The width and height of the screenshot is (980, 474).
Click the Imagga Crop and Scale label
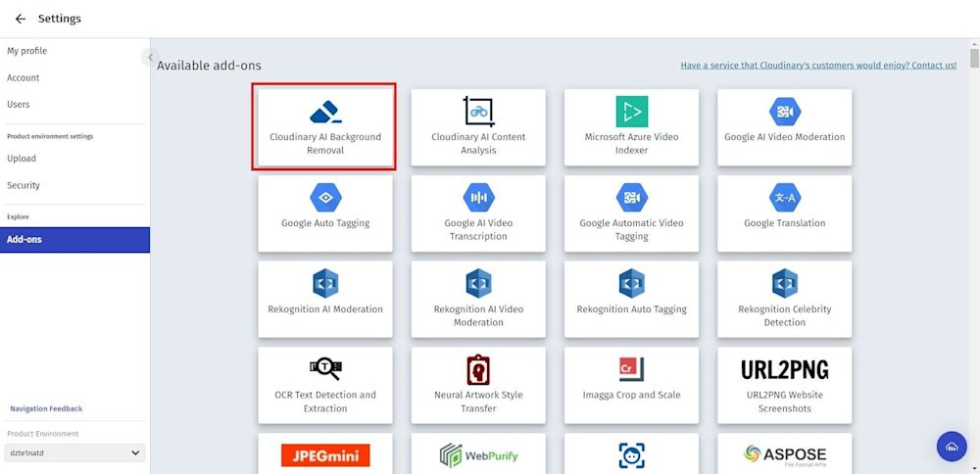(x=632, y=395)
